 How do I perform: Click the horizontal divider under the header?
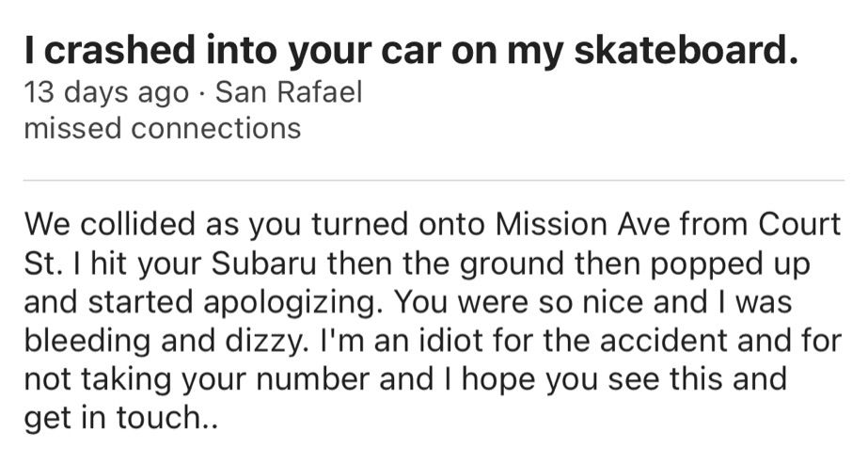(x=434, y=180)
